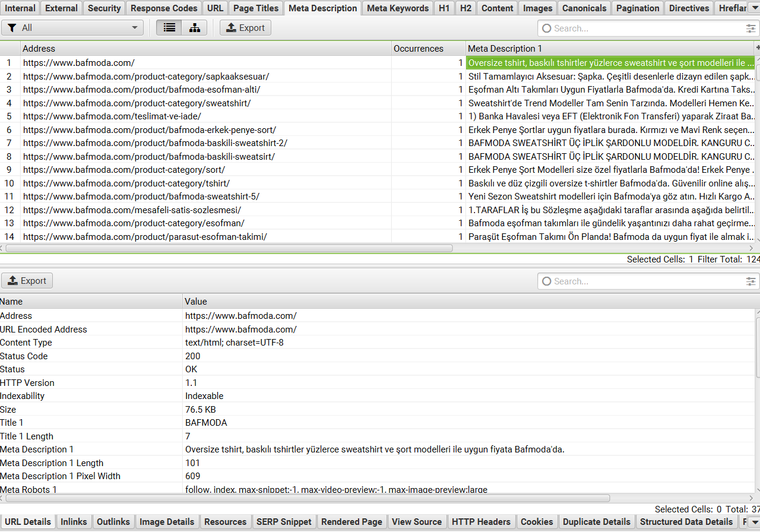Select the homepage meta description cell
Viewport: 760px width, 532px height.
coord(610,62)
